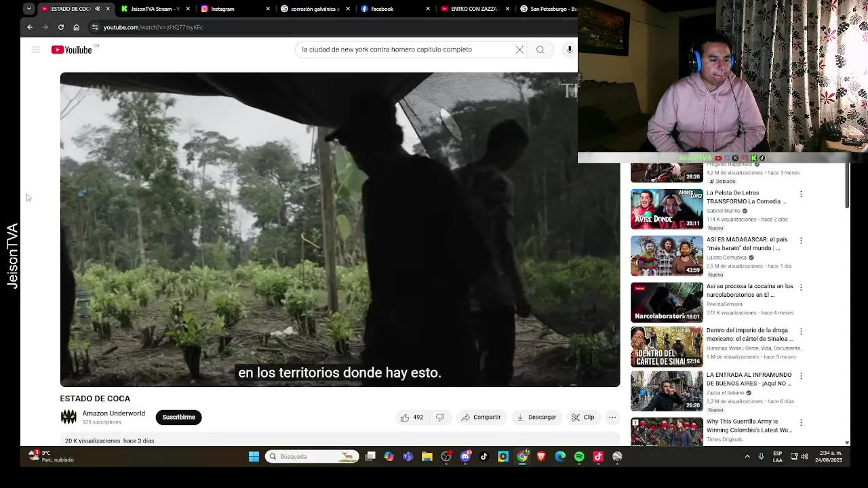Start voice search with microphone icon

pos(570,49)
